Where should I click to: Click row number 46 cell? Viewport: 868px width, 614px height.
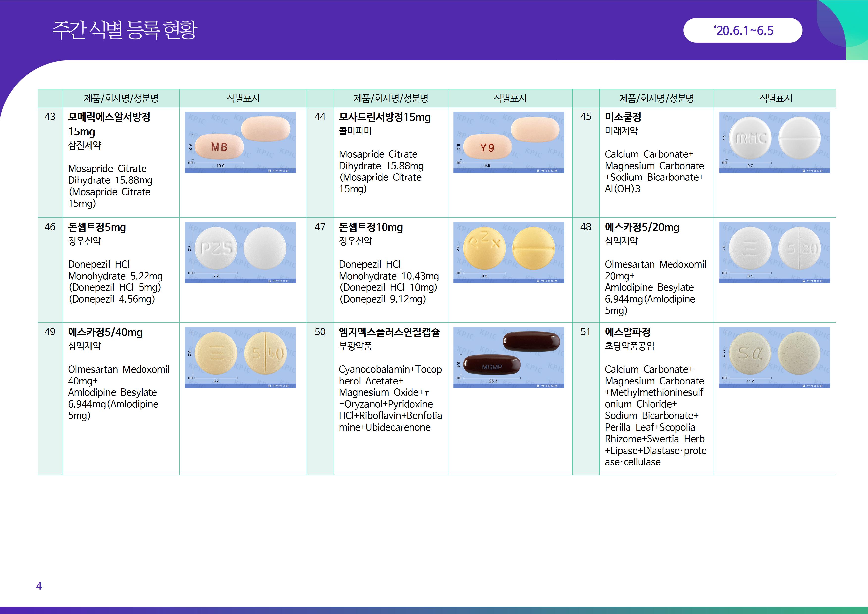click(x=50, y=227)
